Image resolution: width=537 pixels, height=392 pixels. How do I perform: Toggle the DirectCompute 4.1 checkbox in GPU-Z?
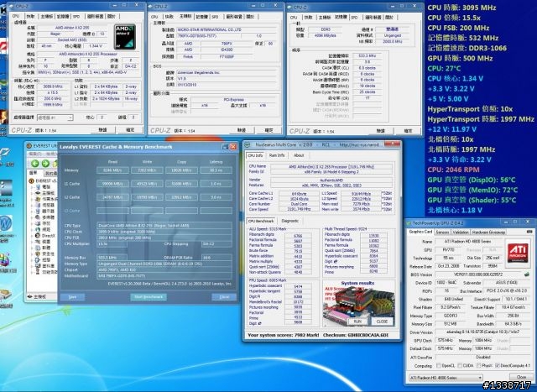click(x=498, y=366)
